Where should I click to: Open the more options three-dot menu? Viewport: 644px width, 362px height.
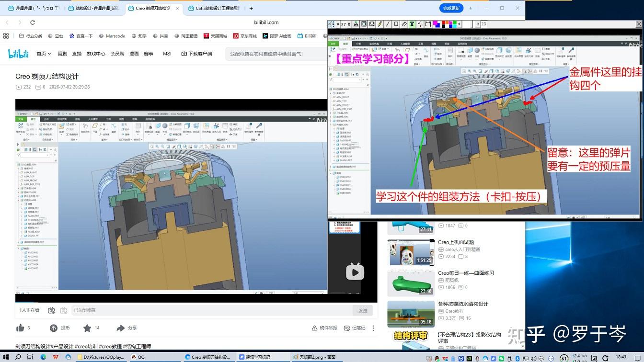373,328
